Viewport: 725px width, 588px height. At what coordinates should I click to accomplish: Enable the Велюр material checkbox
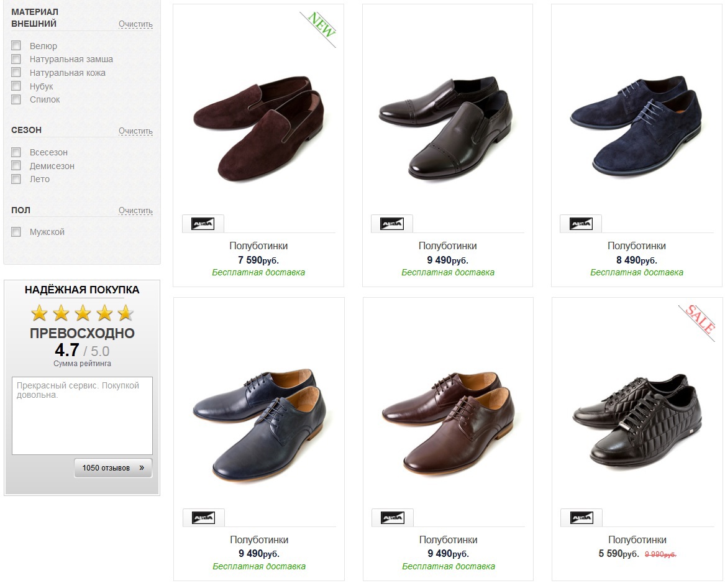pyautogui.click(x=16, y=45)
